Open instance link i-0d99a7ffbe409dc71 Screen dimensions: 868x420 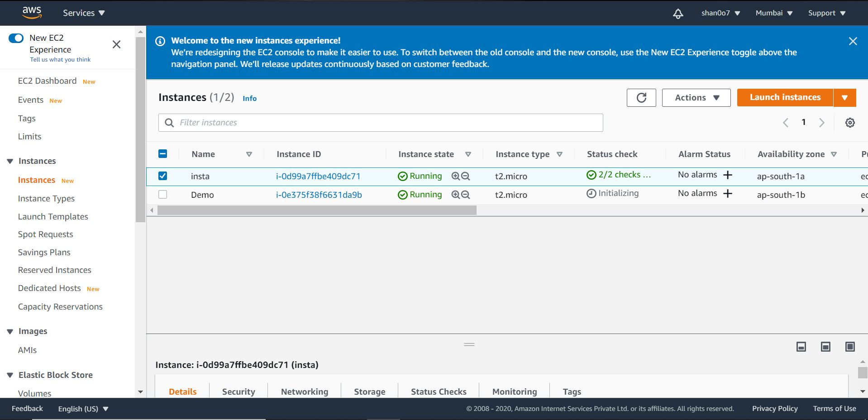tap(318, 176)
